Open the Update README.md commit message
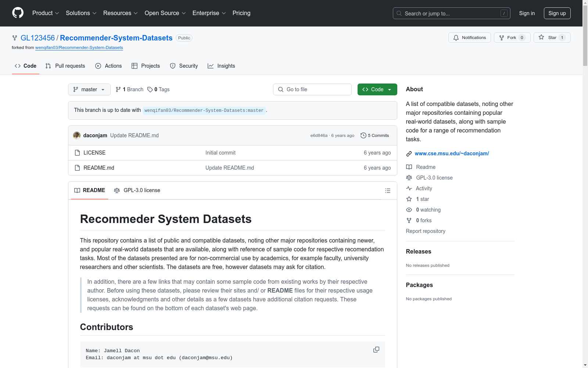Viewport: 588px width, 368px height. [135, 135]
